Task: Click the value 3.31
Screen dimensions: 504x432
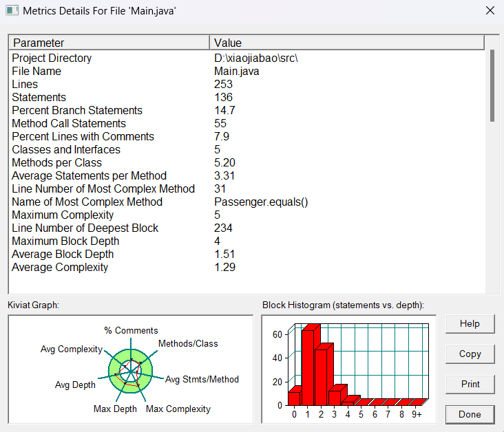Action: coord(224,176)
